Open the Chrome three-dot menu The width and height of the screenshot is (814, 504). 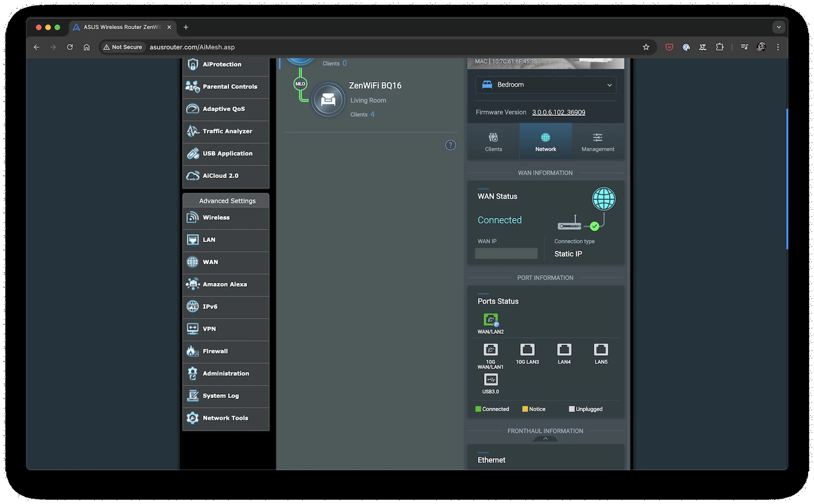[x=778, y=47]
